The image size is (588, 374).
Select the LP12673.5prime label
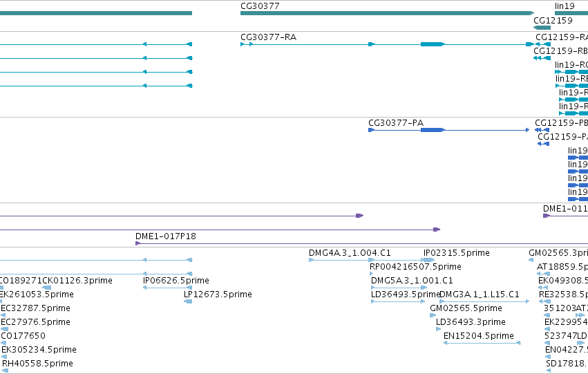click(x=218, y=294)
